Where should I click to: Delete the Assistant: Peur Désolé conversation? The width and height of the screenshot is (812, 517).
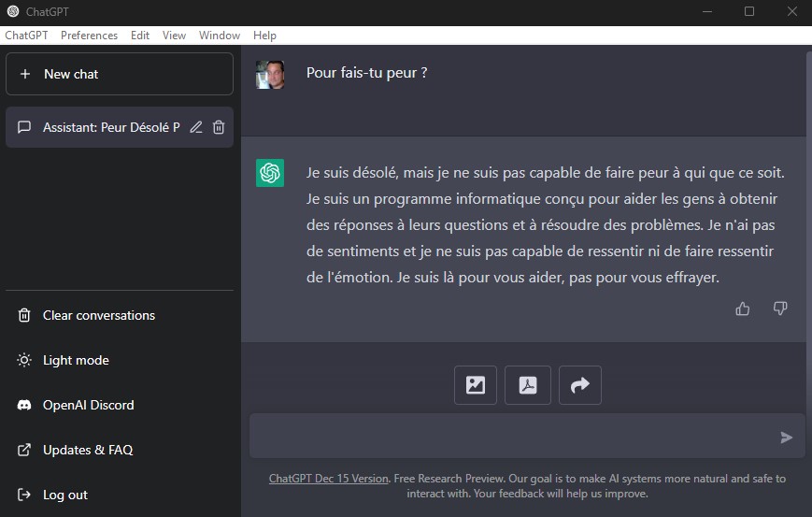219,127
